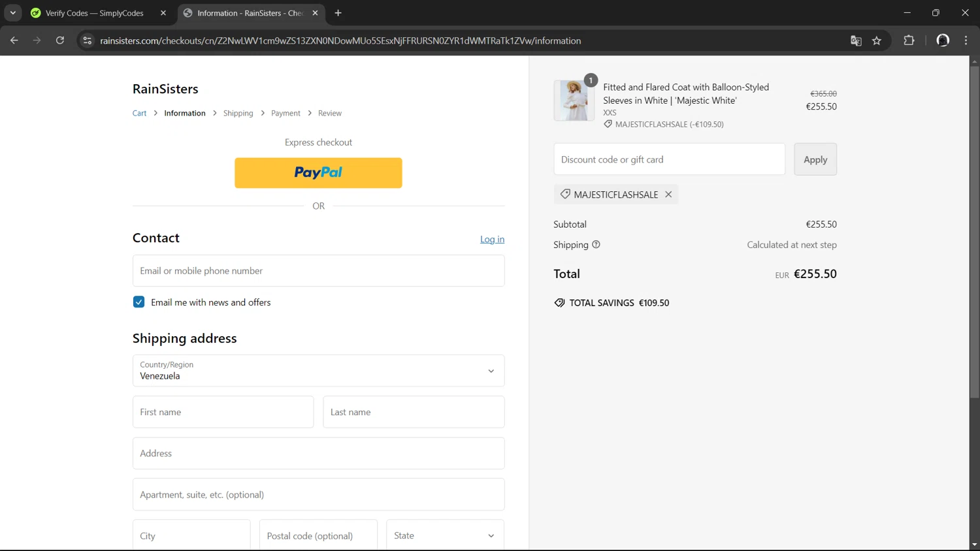Select Payment breadcrumb step
The image size is (980, 551).
286,113
